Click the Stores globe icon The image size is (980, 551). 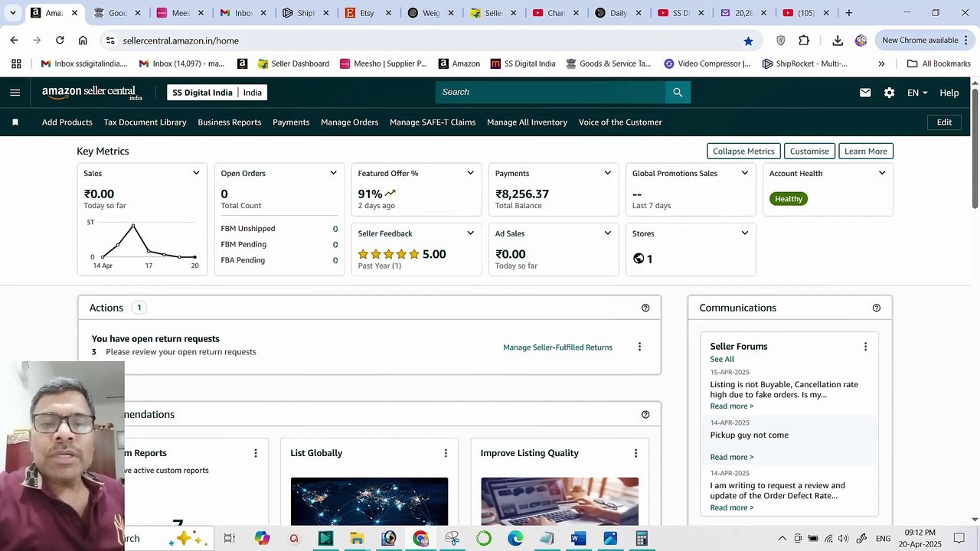coord(639,259)
